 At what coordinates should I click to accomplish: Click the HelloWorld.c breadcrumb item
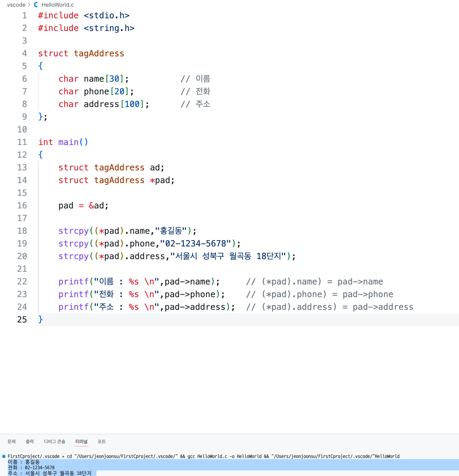tap(58, 5)
